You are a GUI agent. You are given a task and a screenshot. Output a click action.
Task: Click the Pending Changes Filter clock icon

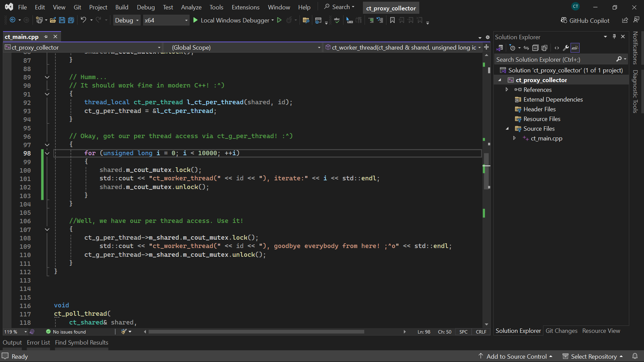pyautogui.click(x=512, y=48)
